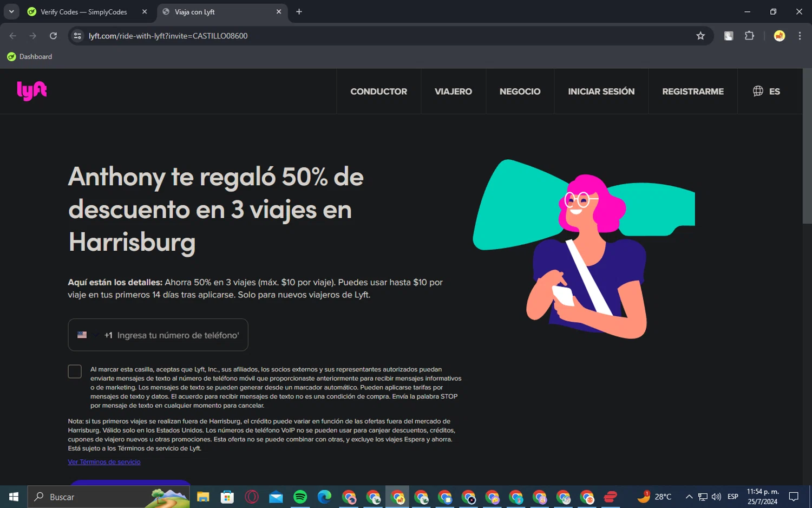Click the Lyft logo
The width and height of the screenshot is (812, 508).
[x=32, y=91]
